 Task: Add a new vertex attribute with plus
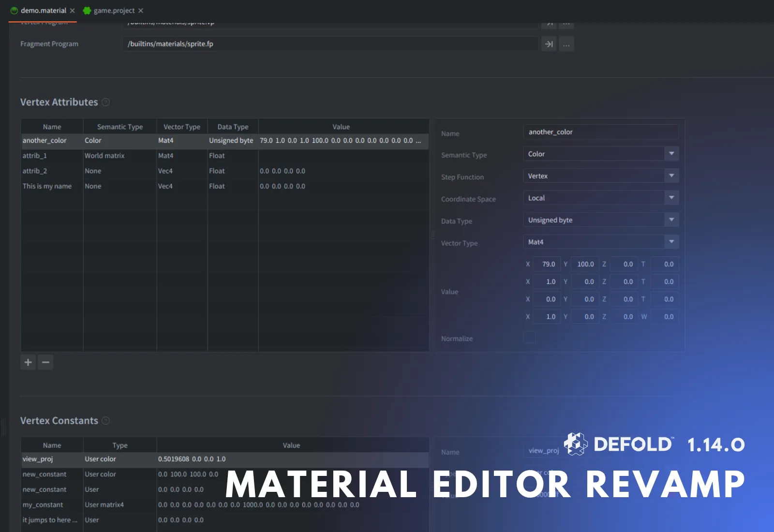(28, 362)
